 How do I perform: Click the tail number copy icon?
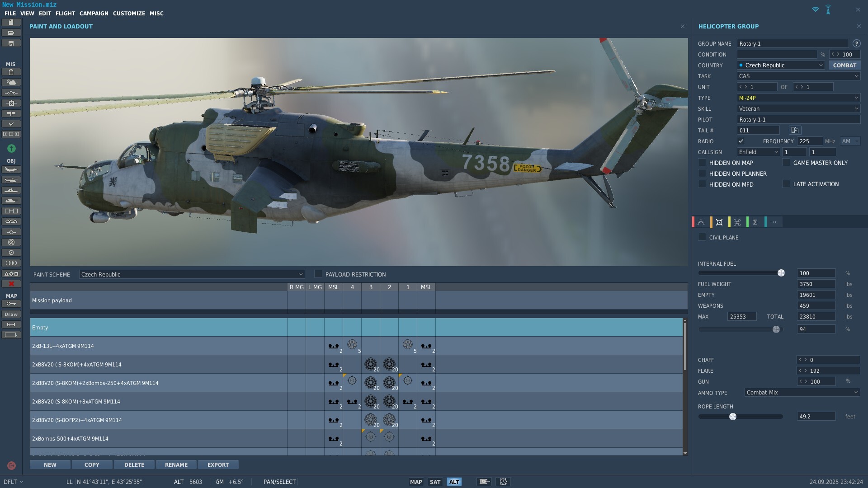click(x=795, y=130)
